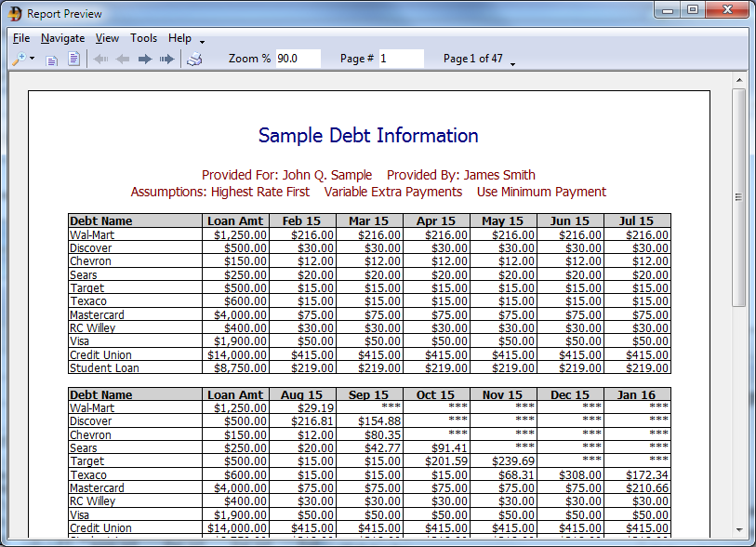Click the Report Preview title bar app icon

tap(15, 14)
